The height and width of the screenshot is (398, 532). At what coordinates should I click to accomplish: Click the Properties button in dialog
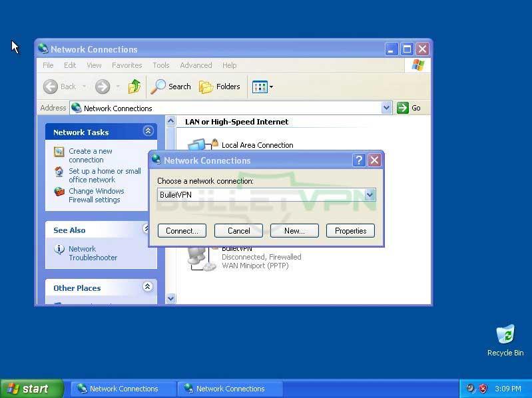click(350, 230)
